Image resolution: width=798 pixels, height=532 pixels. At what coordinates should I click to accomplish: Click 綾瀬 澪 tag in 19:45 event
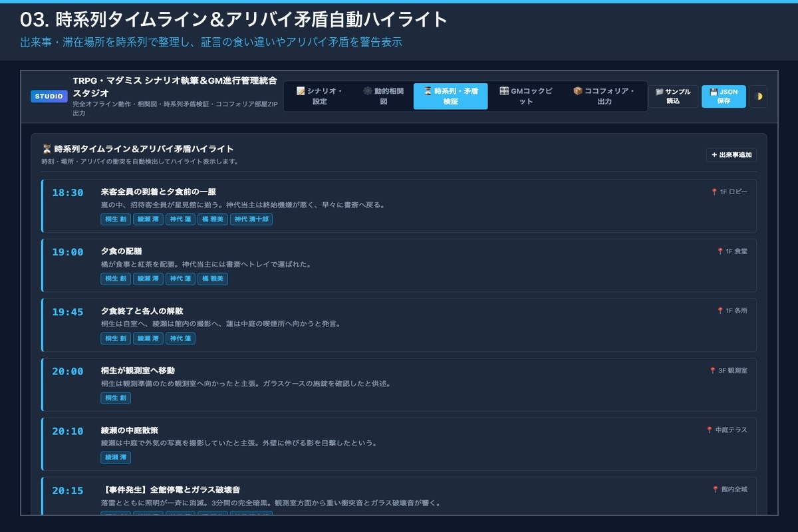tap(148, 338)
